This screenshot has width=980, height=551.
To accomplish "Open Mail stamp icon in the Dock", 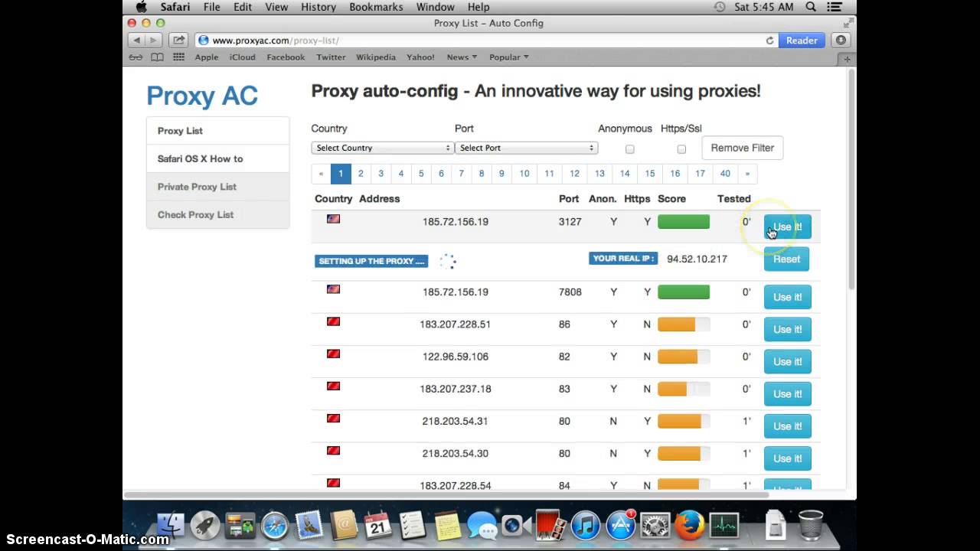I will tap(309, 526).
